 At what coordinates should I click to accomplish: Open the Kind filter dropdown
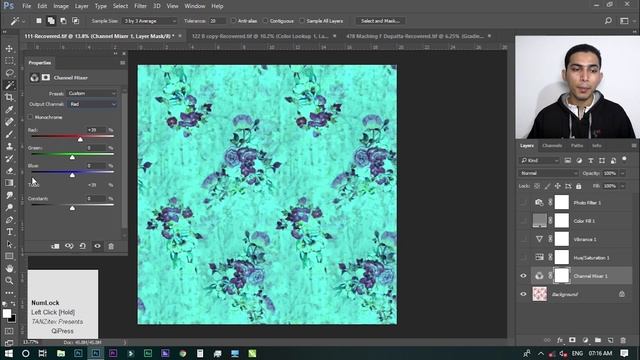[539, 160]
